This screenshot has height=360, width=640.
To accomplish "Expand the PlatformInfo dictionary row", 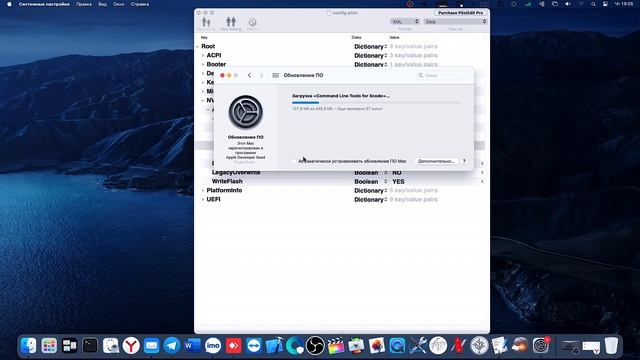I will tap(203, 191).
